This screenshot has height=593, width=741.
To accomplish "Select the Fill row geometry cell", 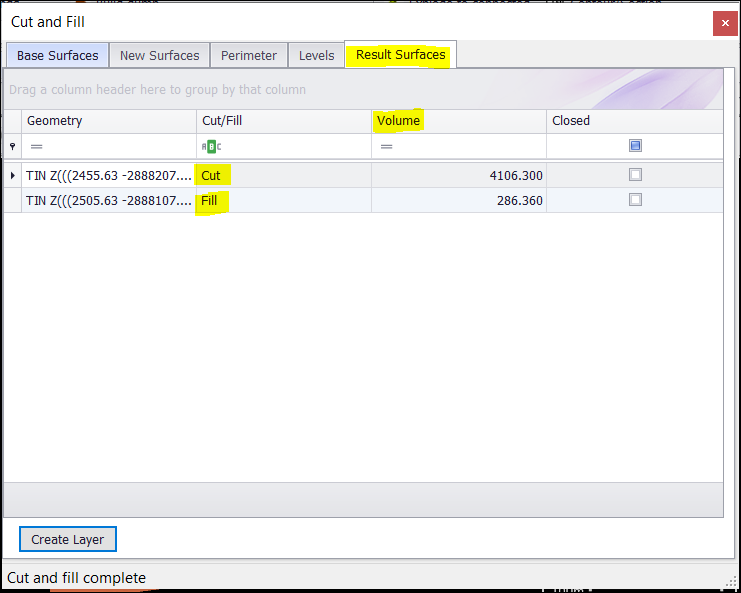I will (108, 200).
